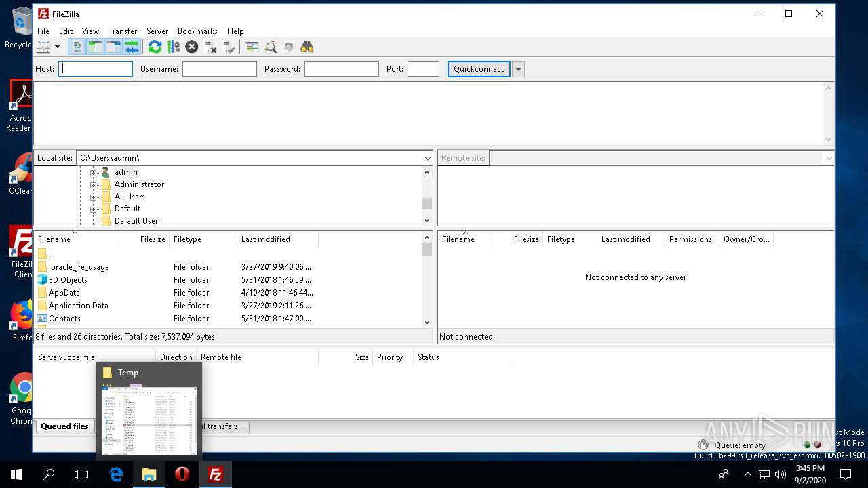Sort local files by Filesize column
868x488 pixels.
click(x=142, y=239)
